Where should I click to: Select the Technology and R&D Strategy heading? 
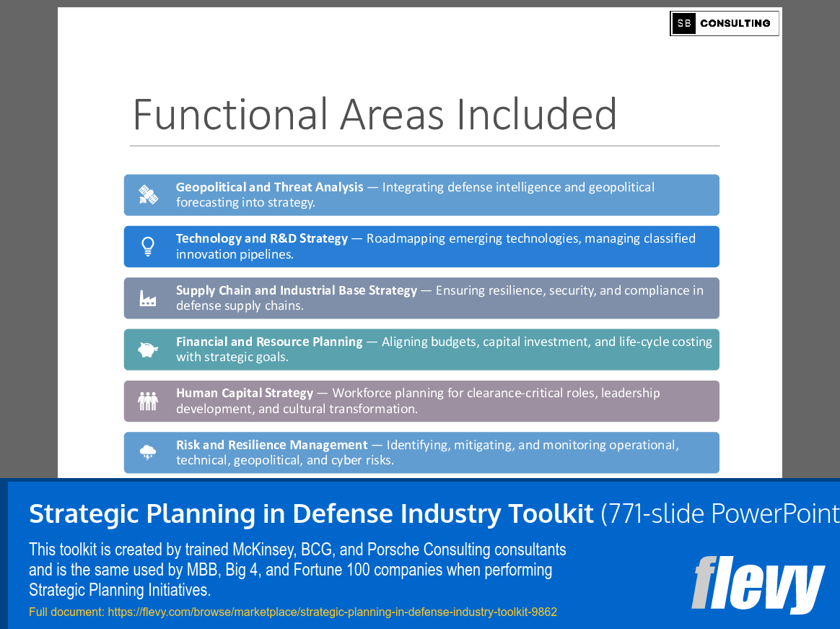(x=262, y=238)
